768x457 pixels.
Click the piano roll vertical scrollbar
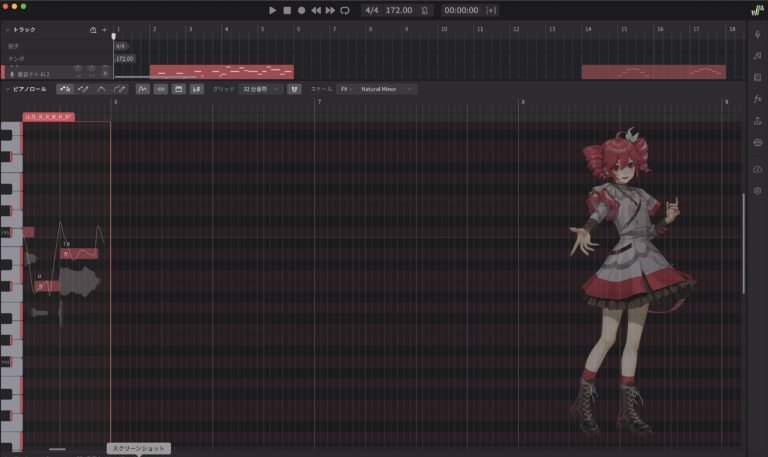744,243
